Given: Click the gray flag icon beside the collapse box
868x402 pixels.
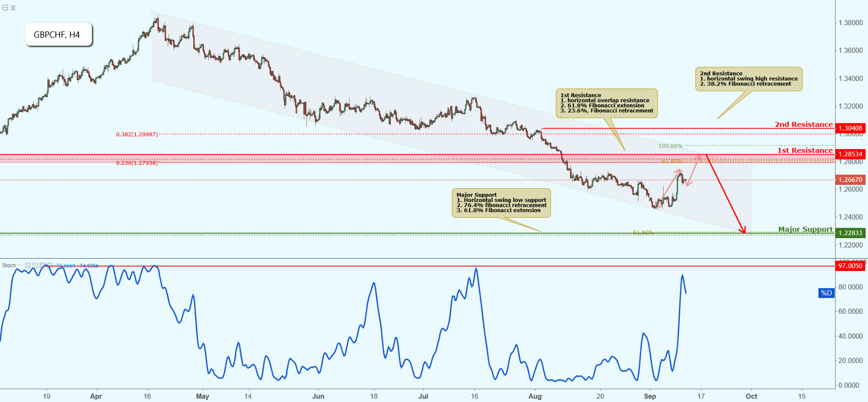Looking at the screenshot, I should [x=13, y=8].
